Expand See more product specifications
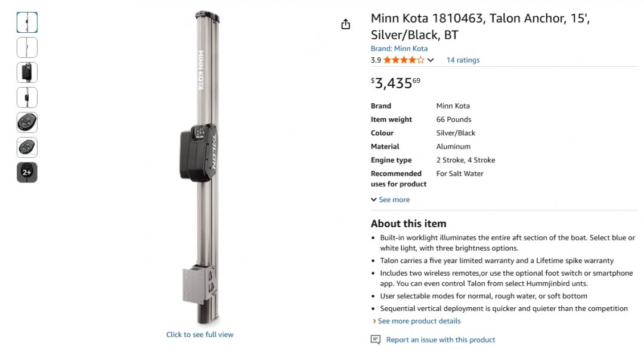644x349 pixels. point(391,200)
